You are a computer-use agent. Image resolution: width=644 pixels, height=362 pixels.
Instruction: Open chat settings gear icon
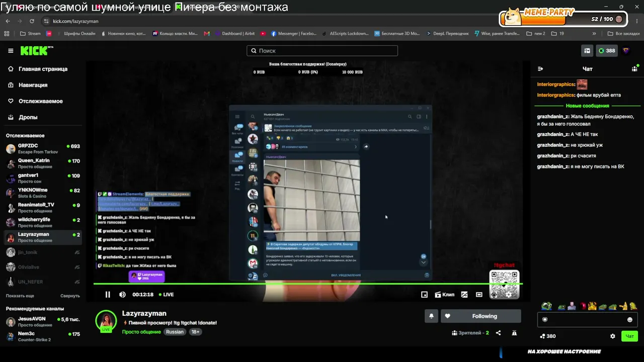point(612,336)
